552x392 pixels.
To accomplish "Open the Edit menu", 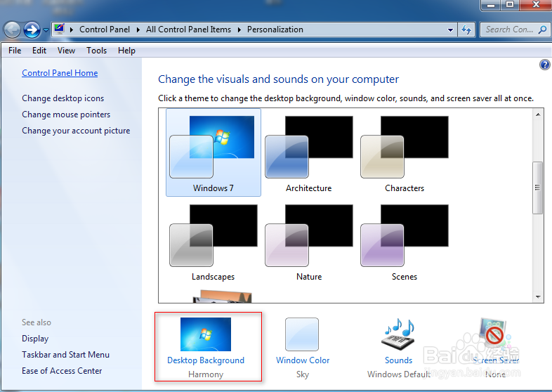I will (x=39, y=51).
